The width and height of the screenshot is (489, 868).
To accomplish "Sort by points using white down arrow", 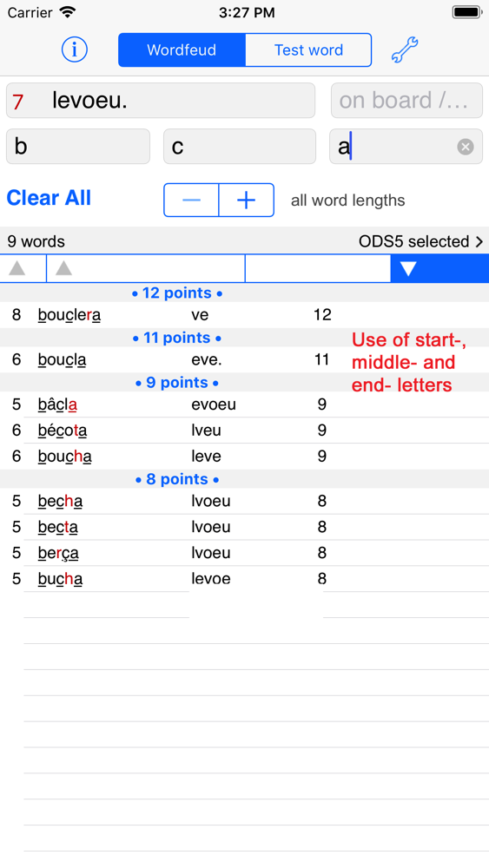I will click(x=408, y=268).
